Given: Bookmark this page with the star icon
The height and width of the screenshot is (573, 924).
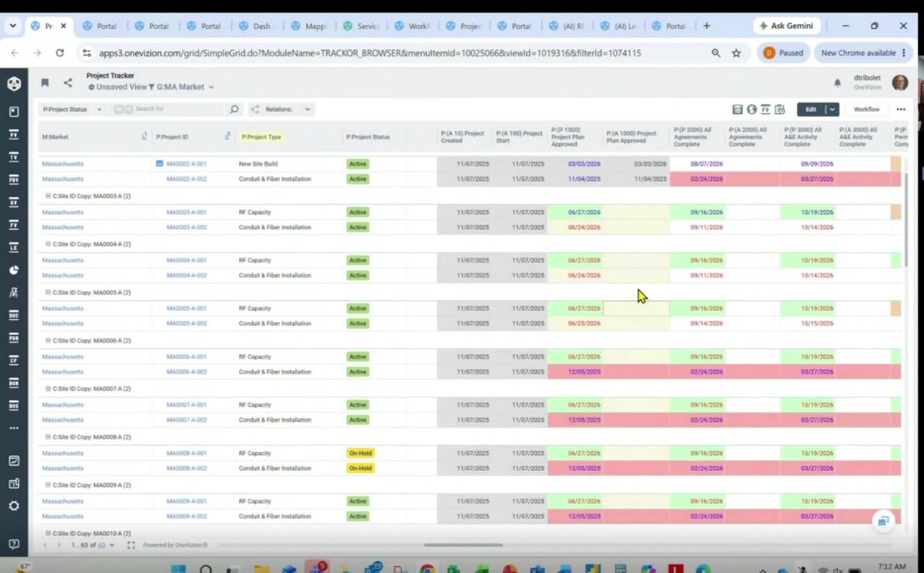Looking at the screenshot, I should pos(736,53).
